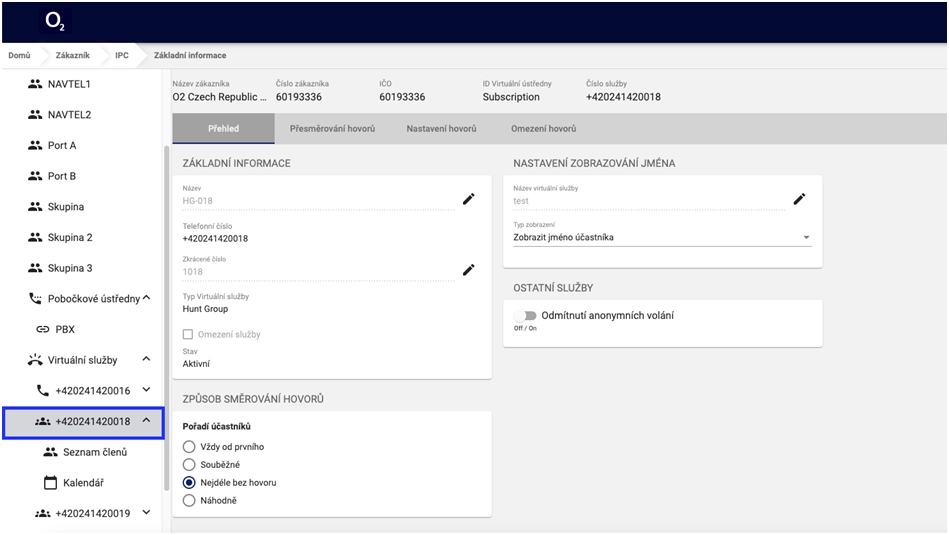Click the PBX link icon

[x=42, y=329]
